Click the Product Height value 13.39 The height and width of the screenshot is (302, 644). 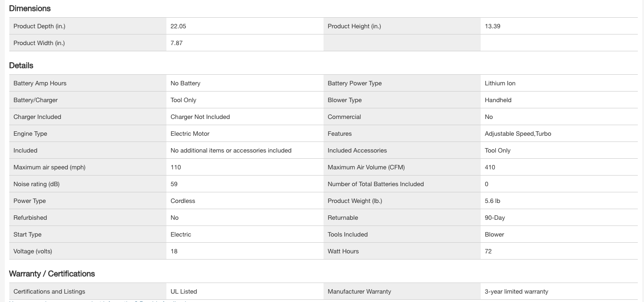coord(493,26)
